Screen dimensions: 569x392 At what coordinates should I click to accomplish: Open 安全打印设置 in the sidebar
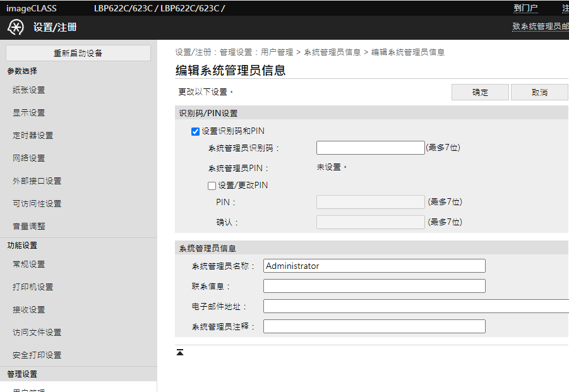(x=37, y=355)
